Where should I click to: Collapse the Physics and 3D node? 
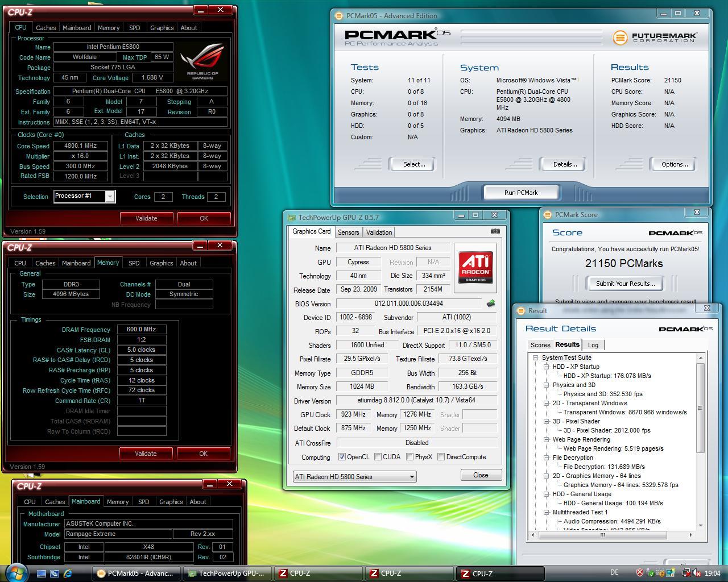coord(547,385)
